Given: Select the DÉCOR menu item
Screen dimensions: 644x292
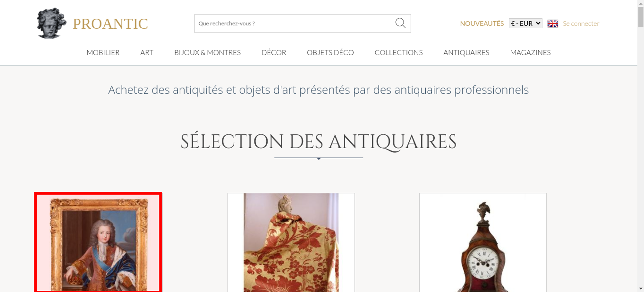Looking at the screenshot, I should pyautogui.click(x=274, y=52).
